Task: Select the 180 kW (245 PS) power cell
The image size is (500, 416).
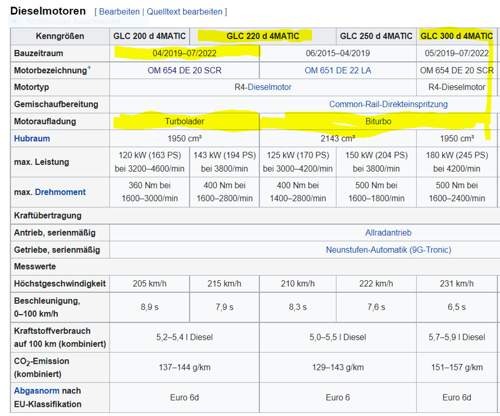Action: click(x=457, y=162)
